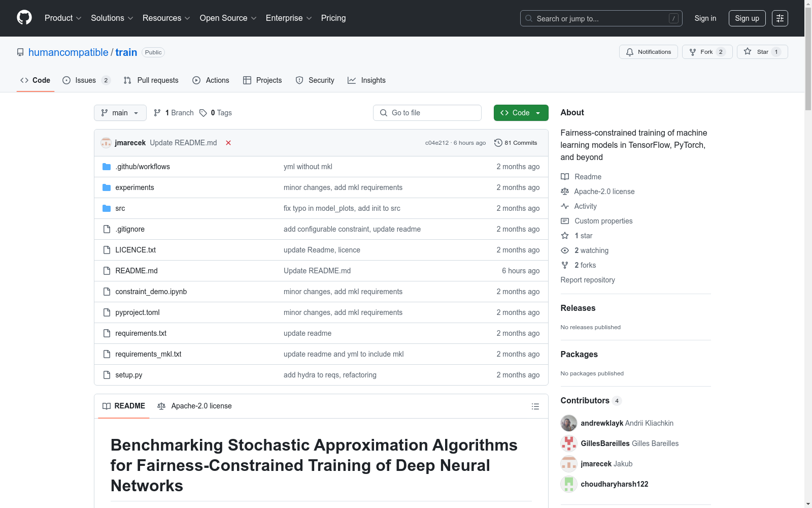Viewport: 812px width, 508px height.
Task: Expand the Open Source menu
Action: (x=228, y=18)
